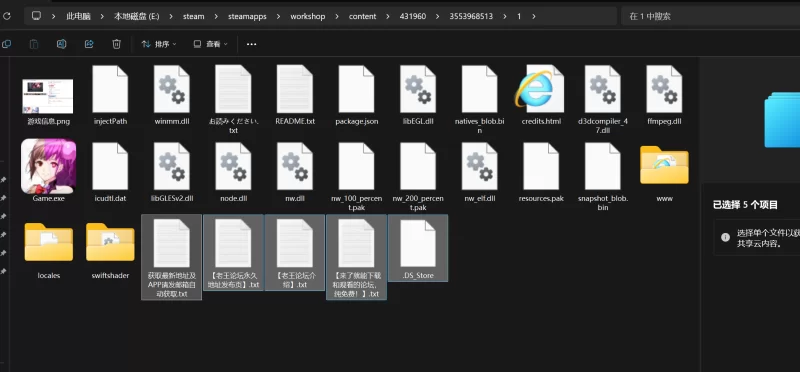This screenshot has width=800, height=372.
Task: Navigate to 3553968513 breadcrumb segment
Action: point(471,16)
